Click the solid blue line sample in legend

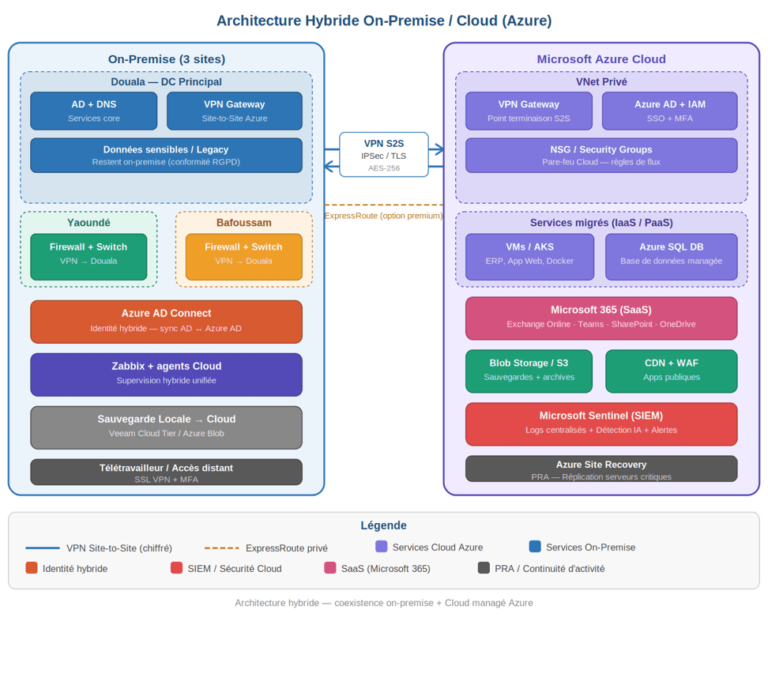click(43, 548)
